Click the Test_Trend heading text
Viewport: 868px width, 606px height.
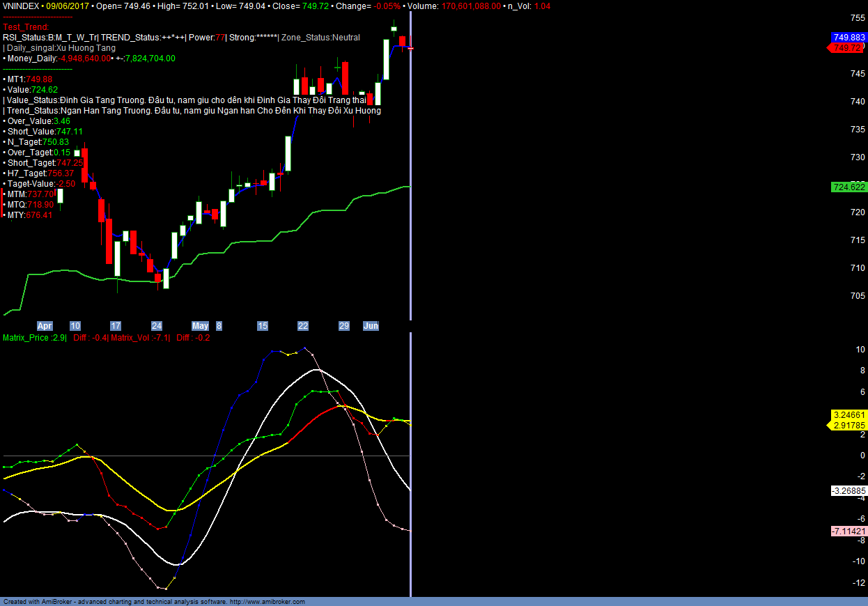click(x=26, y=27)
